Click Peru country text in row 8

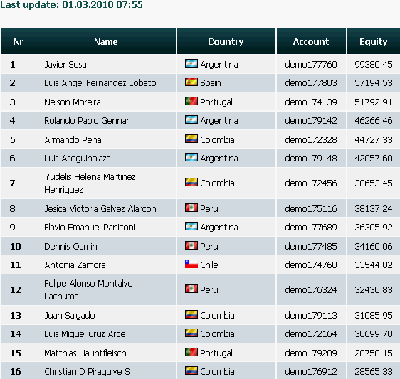click(209, 209)
